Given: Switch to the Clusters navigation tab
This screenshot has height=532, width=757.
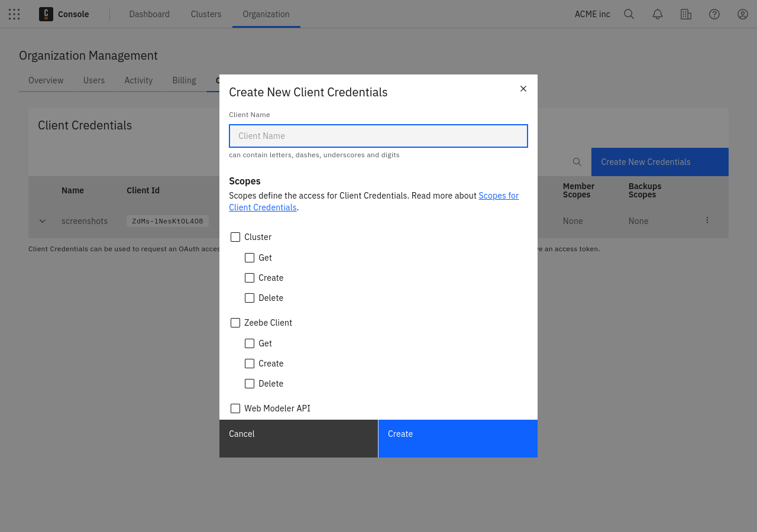Looking at the screenshot, I should [x=206, y=14].
